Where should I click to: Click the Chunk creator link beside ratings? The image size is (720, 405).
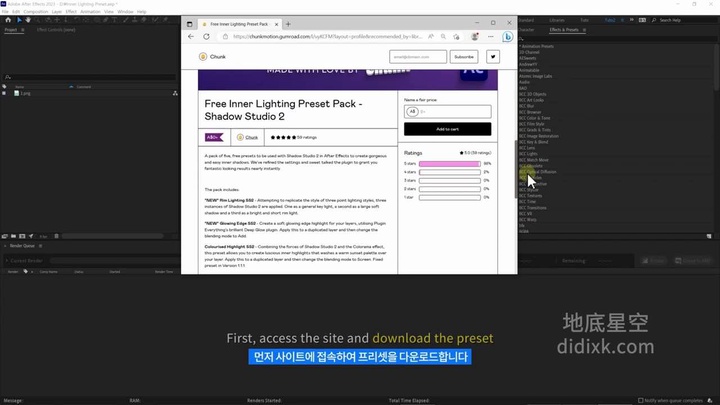click(x=251, y=137)
